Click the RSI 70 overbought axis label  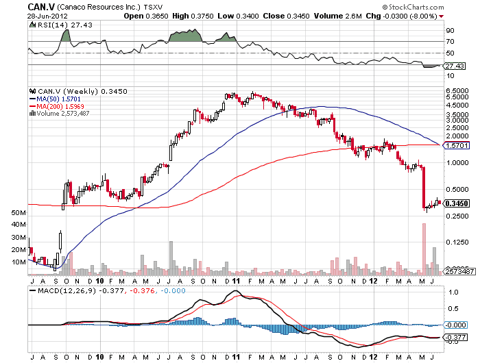pos(450,42)
